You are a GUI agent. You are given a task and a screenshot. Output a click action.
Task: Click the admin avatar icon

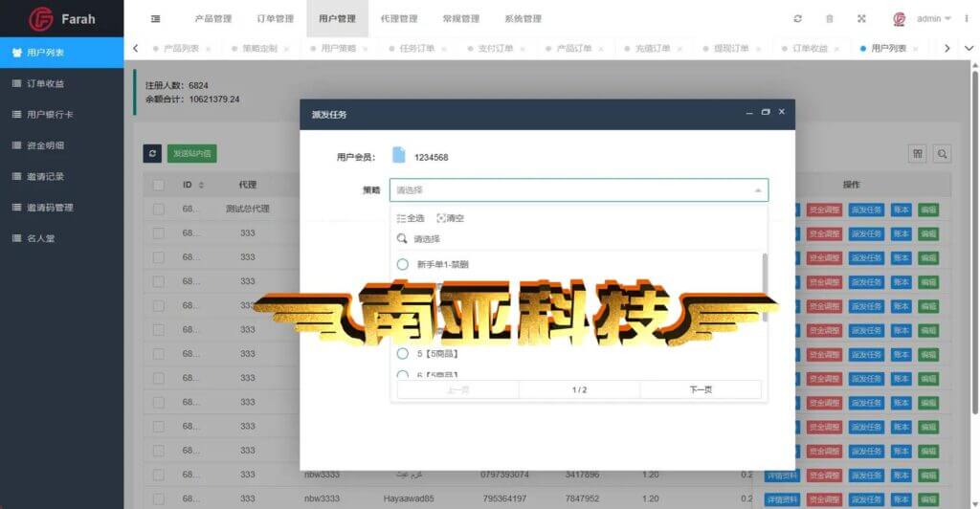tap(900, 19)
